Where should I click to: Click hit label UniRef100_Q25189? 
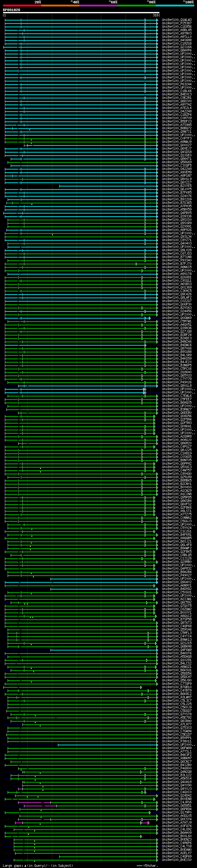pos(176,477)
